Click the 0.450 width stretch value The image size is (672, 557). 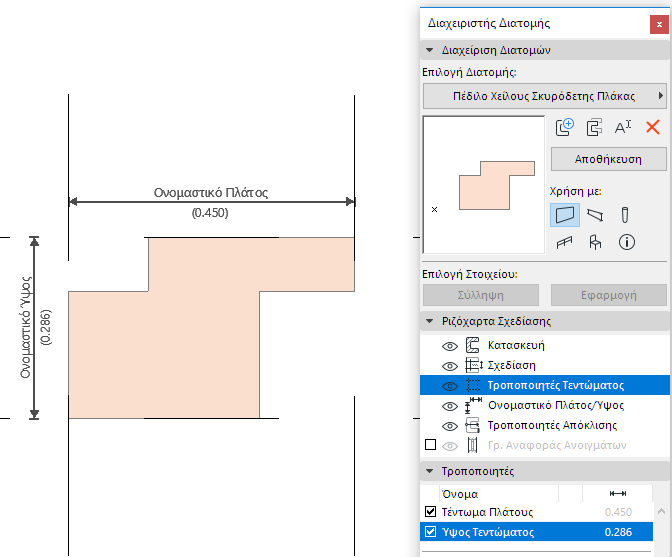tap(618, 512)
